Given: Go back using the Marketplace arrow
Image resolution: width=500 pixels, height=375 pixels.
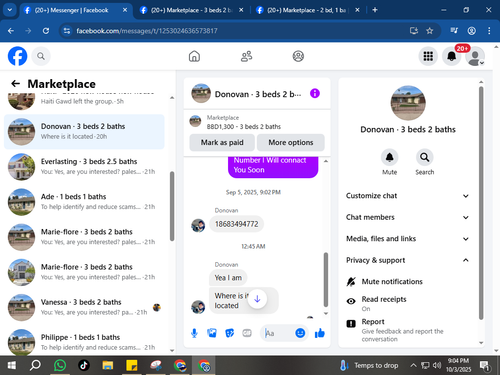Looking at the screenshot, I should pyautogui.click(x=16, y=83).
